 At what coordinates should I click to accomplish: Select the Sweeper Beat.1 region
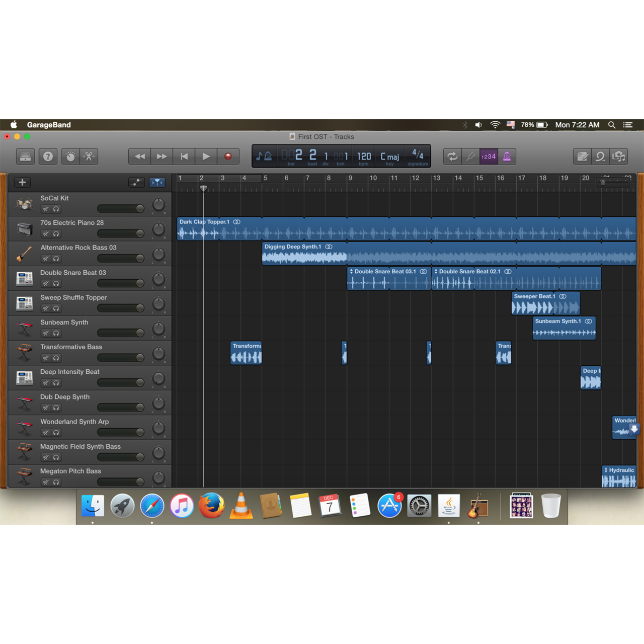[546, 303]
